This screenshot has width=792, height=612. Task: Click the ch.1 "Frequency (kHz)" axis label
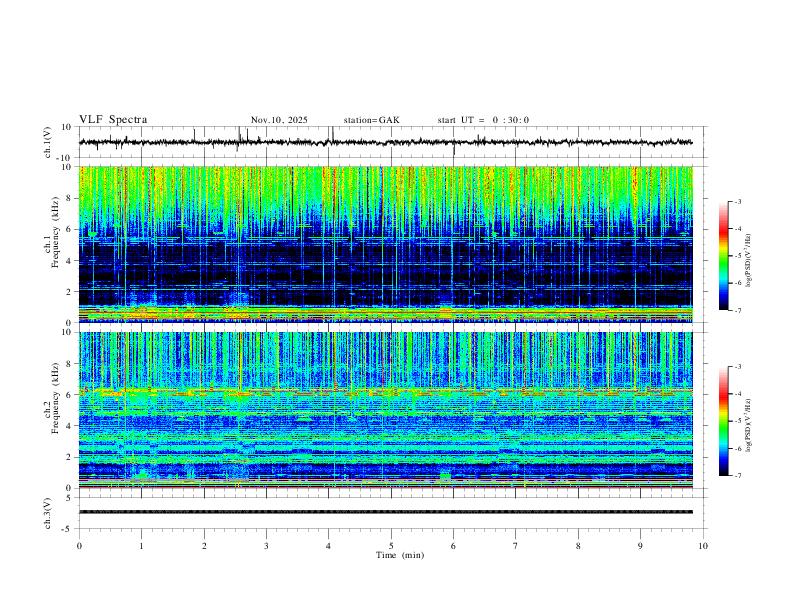[x=55, y=232]
